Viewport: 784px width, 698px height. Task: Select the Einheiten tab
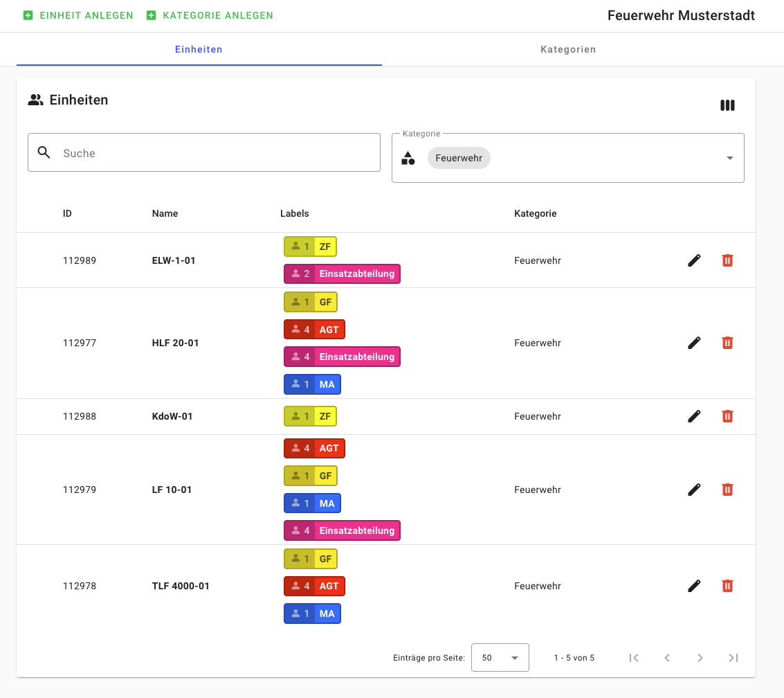(199, 50)
